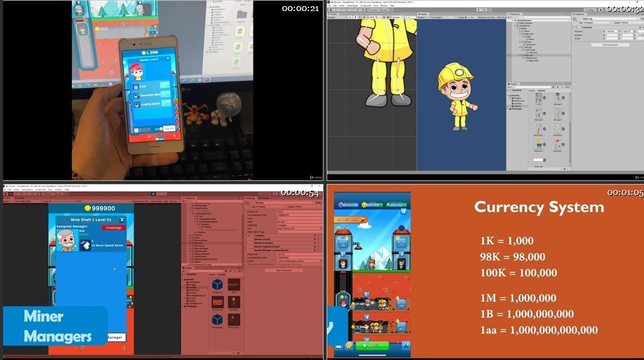
Task: Click the folder icon on the monitor behind phone
Action: tap(242, 15)
